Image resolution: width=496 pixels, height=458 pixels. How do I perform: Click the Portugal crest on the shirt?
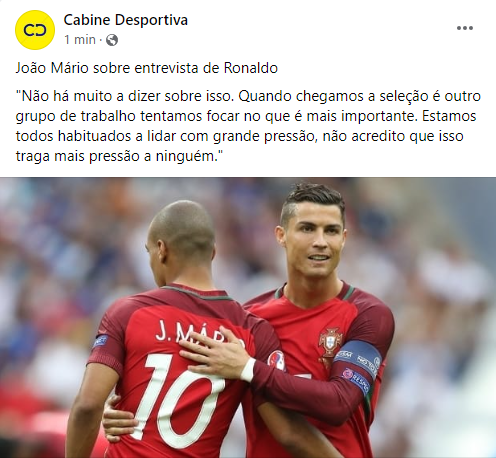pos(330,343)
